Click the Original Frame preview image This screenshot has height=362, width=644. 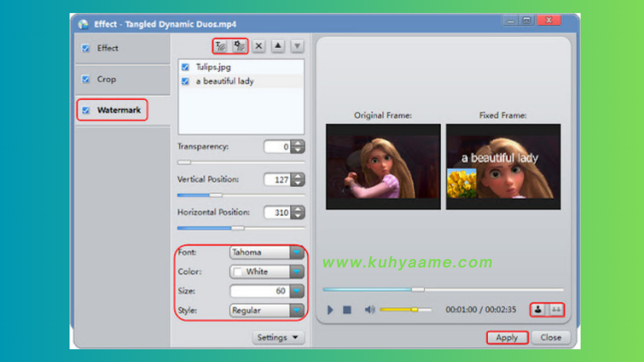pyautogui.click(x=383, y=166)
